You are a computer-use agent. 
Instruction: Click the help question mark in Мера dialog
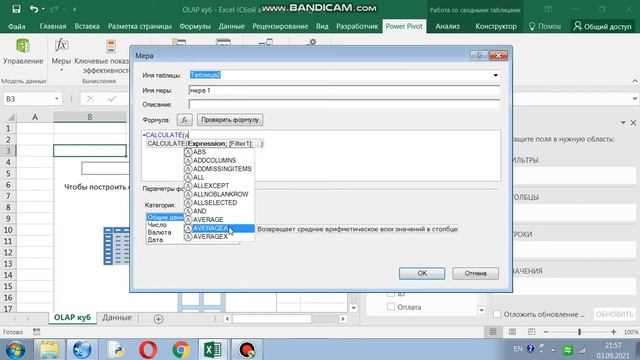pos(479,56)
